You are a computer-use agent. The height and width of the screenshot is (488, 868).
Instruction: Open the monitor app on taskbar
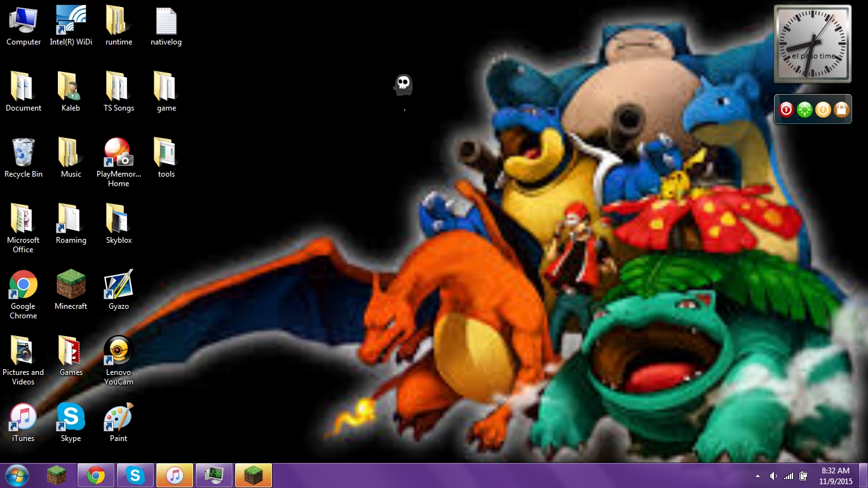[x=214, y=475]
